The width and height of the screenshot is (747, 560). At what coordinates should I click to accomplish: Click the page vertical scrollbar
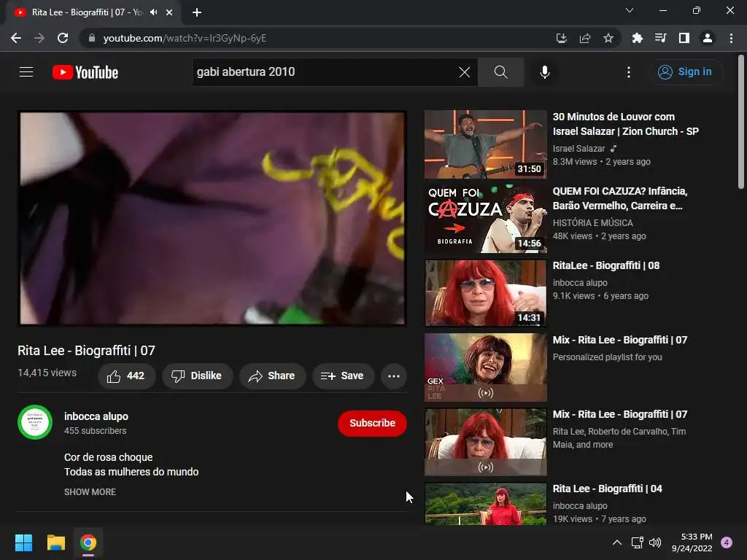click(741, 122)
